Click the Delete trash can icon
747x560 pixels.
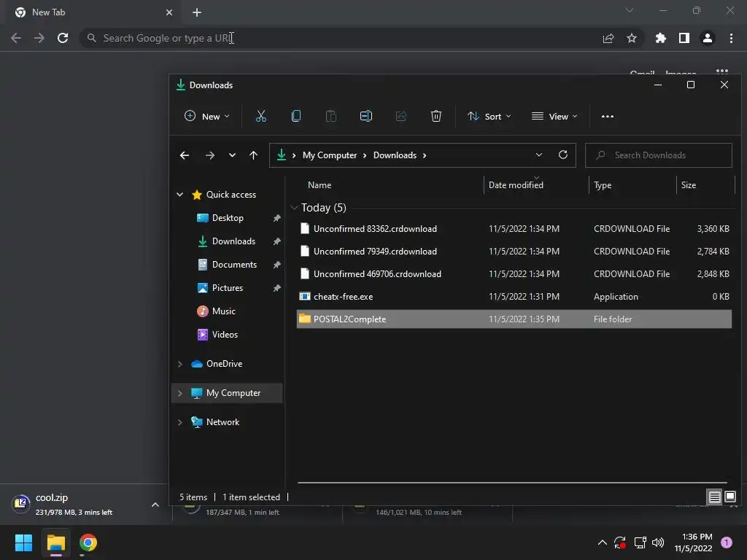(436, 116)
